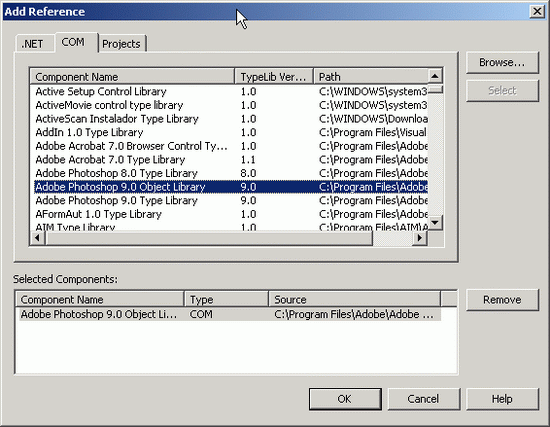Click the scroll up arrow in component list
This screenshot has height=427, width=550.
(x=435, y=76)
